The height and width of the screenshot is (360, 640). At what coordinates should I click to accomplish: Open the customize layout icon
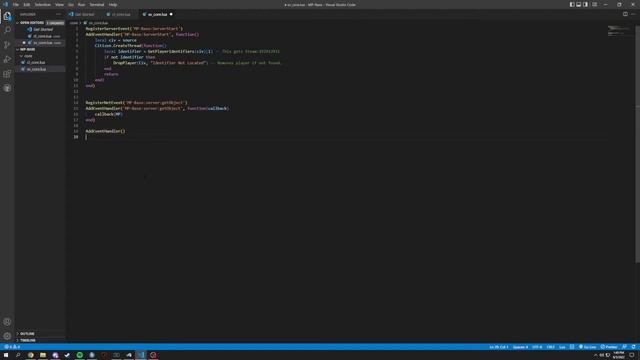[x=595, y=4]
